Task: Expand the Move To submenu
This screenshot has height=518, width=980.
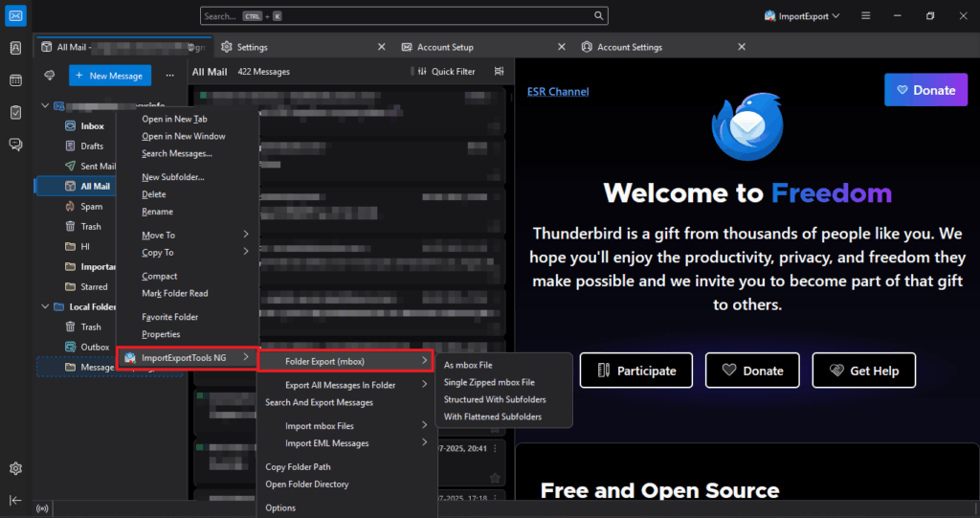Action: (188, 235)
